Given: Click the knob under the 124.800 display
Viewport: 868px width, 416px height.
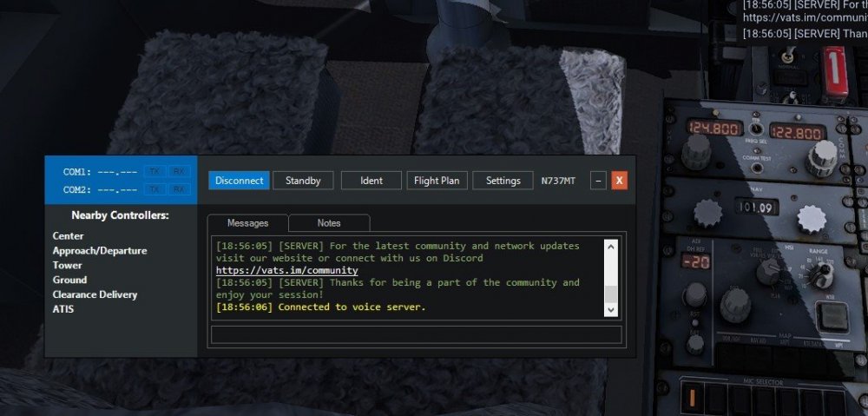Looking at the screenshot, I should coord(696,151).
